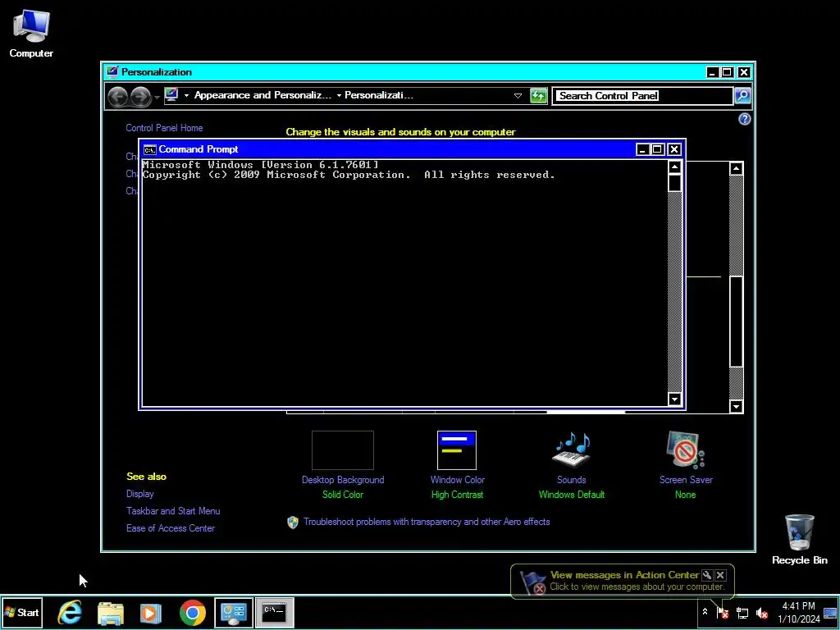This screenshot has width=840, height=630.
Task: Open Help question mark in Personalization
Action: point(745,119)
